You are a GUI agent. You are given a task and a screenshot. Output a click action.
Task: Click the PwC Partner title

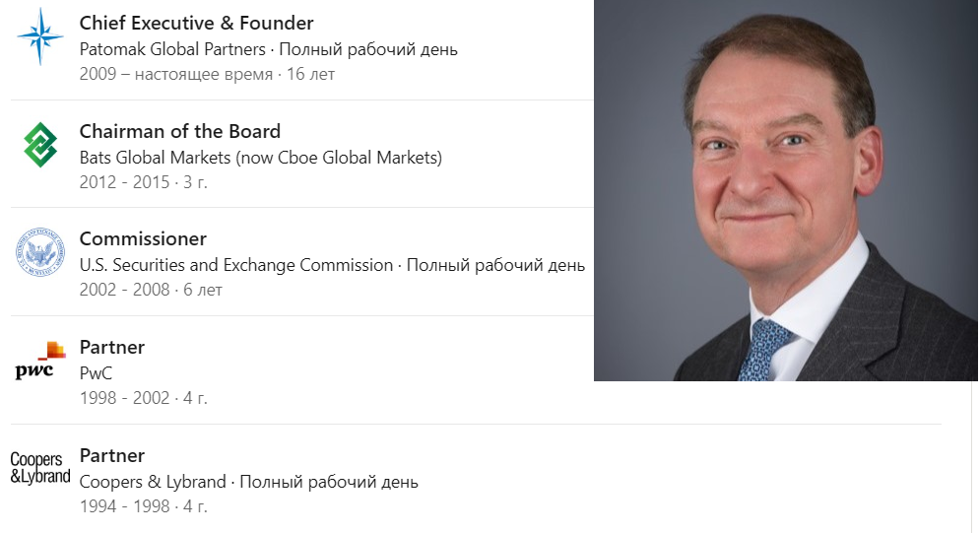point(111,347)
